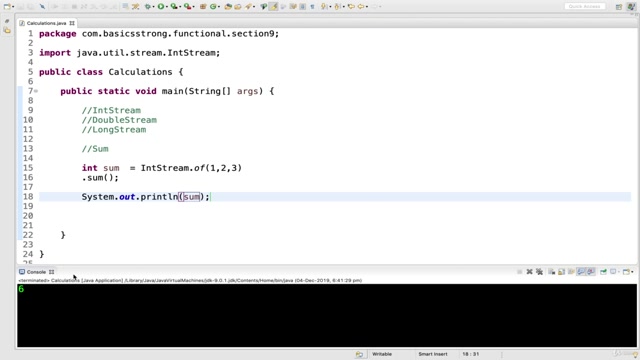The image size is (640, 360).
Task: Toggle Show Console on standard error change
Action: point(591,272)
